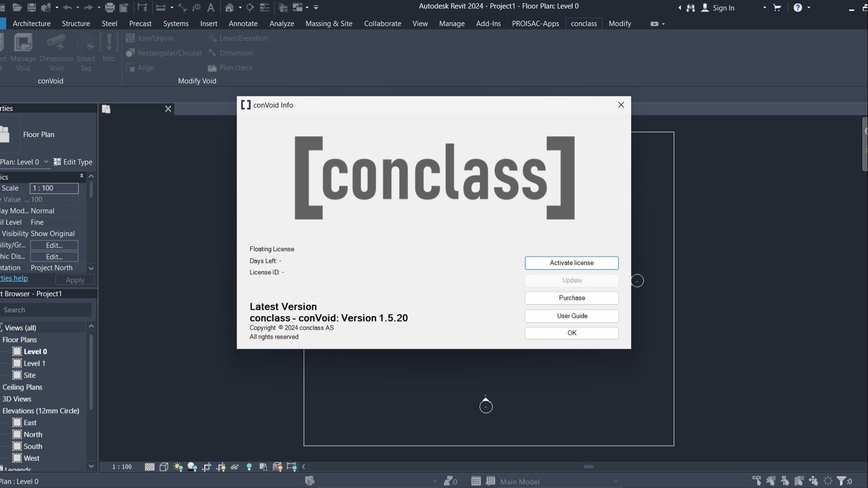Image resolution: width=868 pixels, height=488 pixels.
Task: Click the Temporary View Properties icon
Action: (x=263, y=467)
